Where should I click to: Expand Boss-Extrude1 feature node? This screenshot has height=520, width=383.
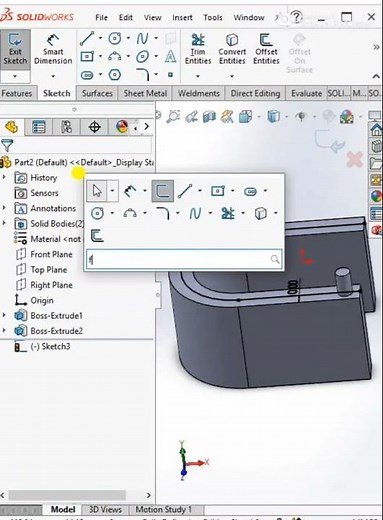click(4, 315)
